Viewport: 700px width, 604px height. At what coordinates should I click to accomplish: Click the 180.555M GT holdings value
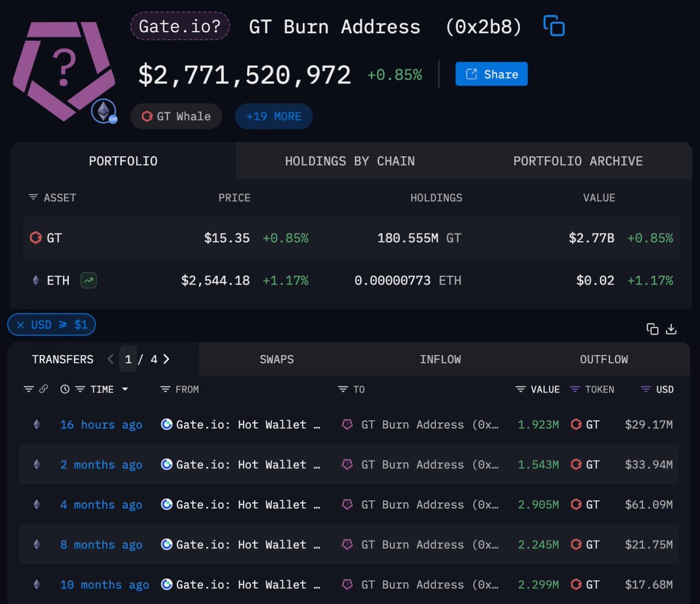click(x=419, y=238)
